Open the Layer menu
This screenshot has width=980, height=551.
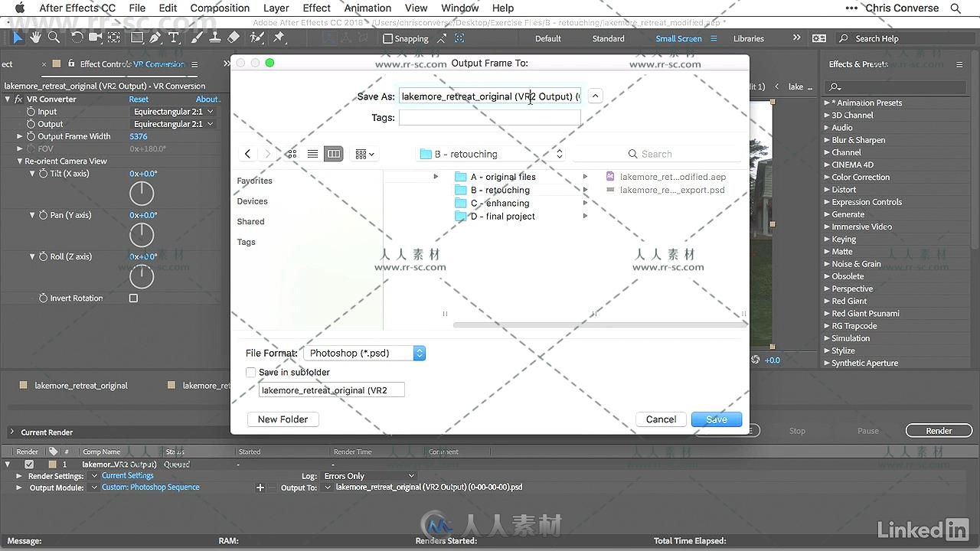click(x=276, y=8)
